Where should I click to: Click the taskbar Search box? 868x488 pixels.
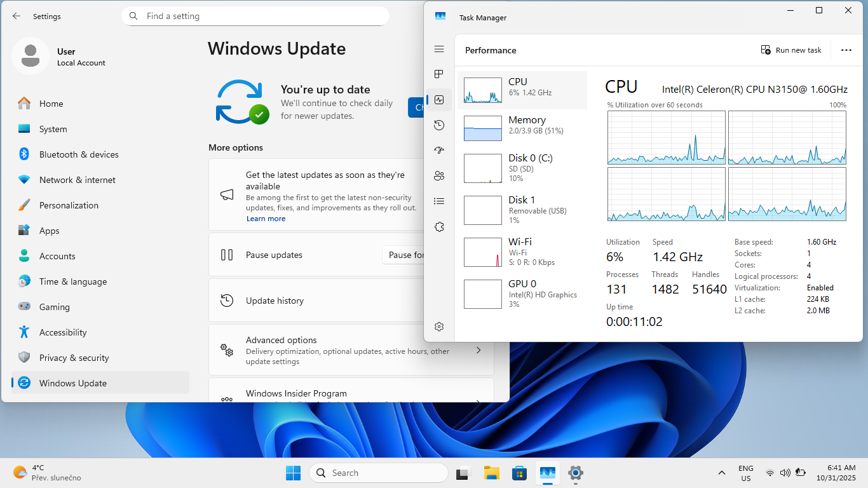tap(379, 473)
